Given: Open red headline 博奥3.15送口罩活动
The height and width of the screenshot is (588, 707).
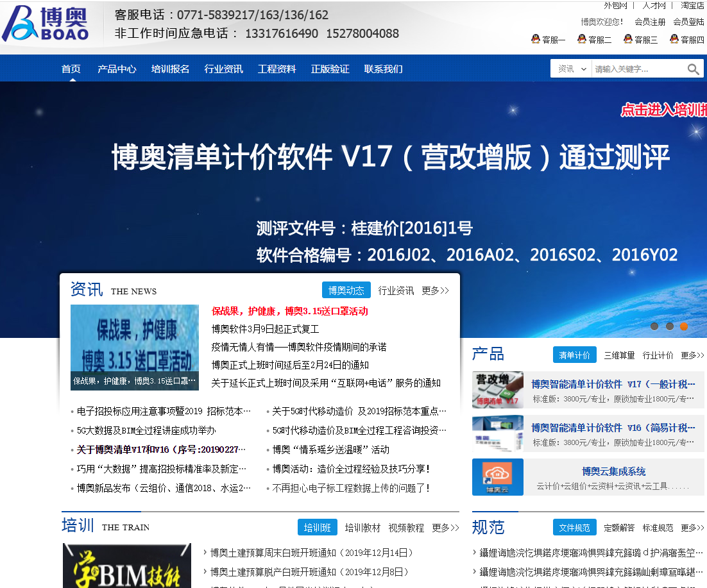Looking at the screenshot, I should click(289, 311).
